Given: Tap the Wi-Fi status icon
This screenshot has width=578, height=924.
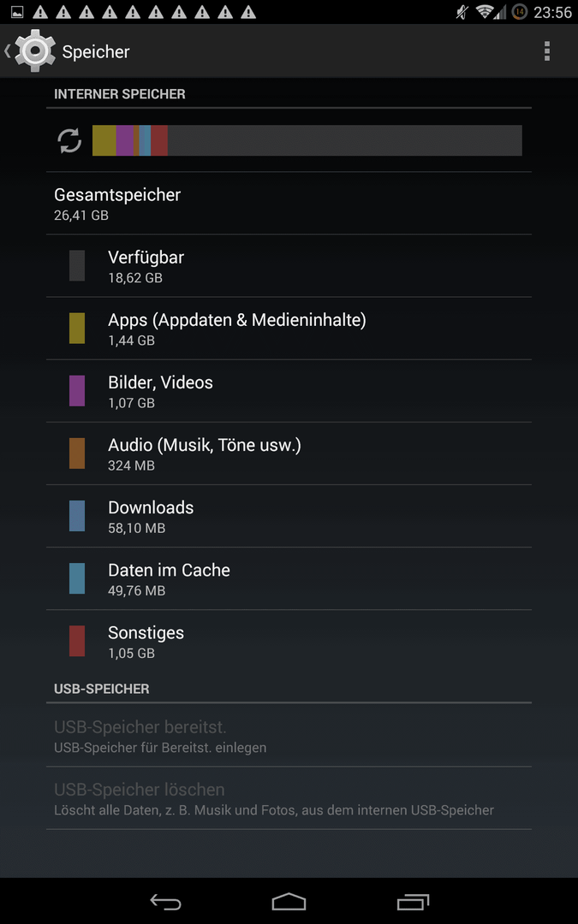Looking at the screenshot, I should (x=485, y=12).
